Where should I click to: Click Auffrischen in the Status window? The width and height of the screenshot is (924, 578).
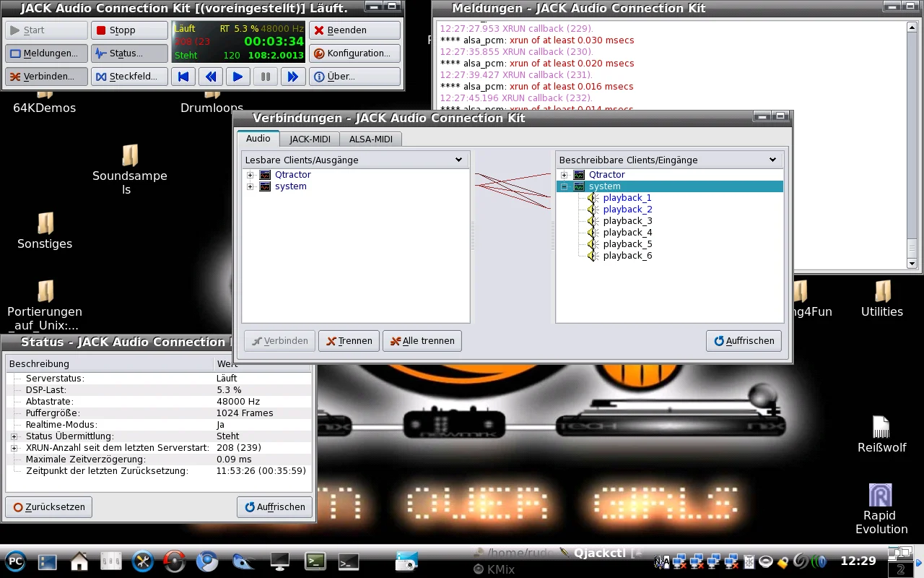[275, 507]
